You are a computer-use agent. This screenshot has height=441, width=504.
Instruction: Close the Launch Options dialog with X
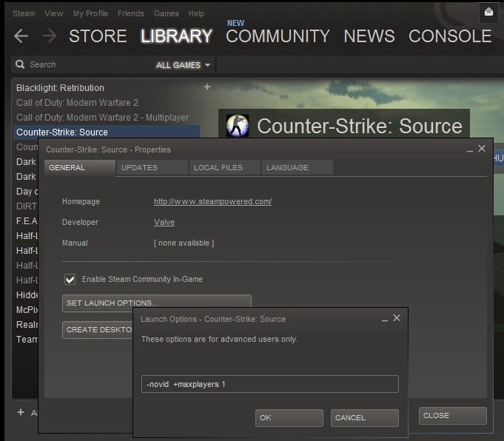click(x=397, y=318)
